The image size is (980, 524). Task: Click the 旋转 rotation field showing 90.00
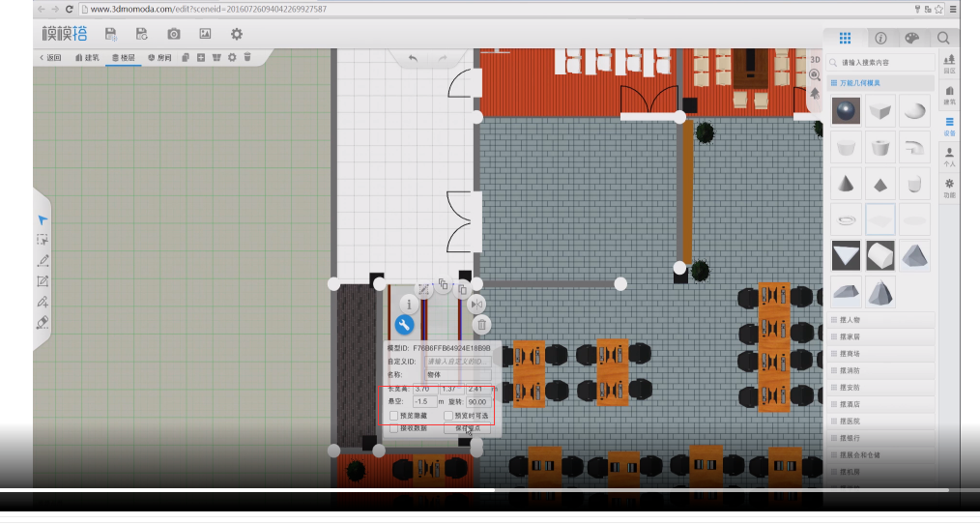[478, 402]
